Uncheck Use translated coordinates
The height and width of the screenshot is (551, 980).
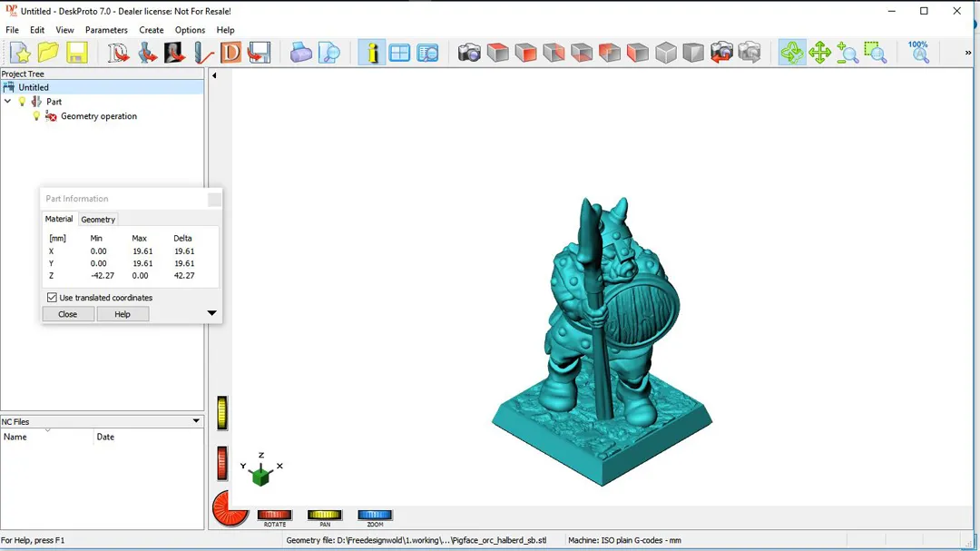[x=52, y=298]
